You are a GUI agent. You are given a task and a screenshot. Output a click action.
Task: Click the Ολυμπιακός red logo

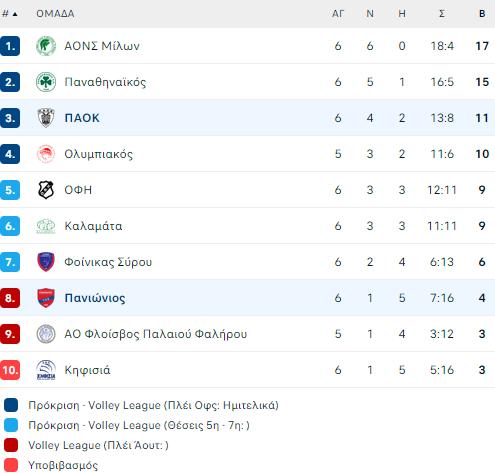coord(46,154)
